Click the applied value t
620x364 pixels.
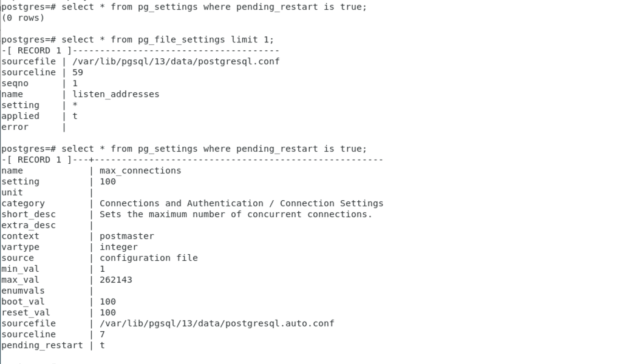[x=75, y=116]
